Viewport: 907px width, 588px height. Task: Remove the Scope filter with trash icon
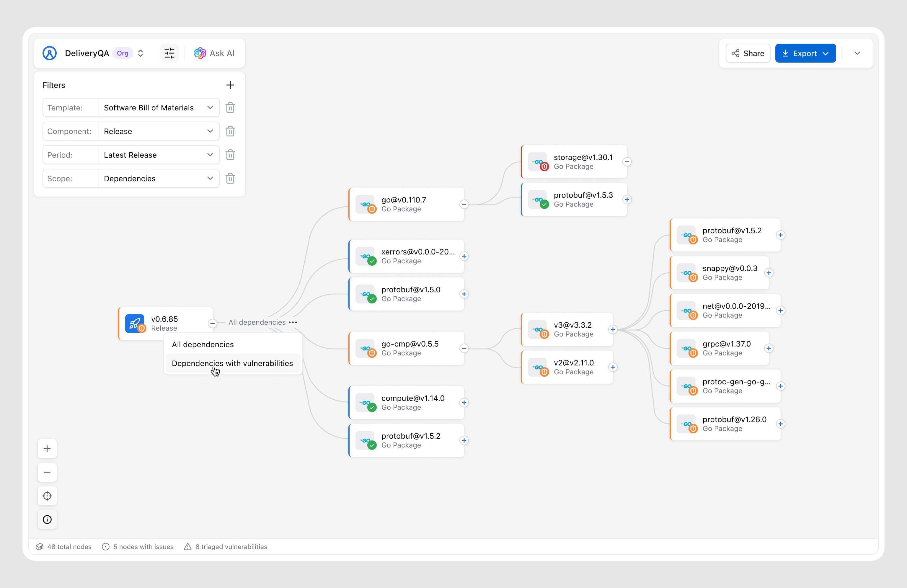(230, 179)
